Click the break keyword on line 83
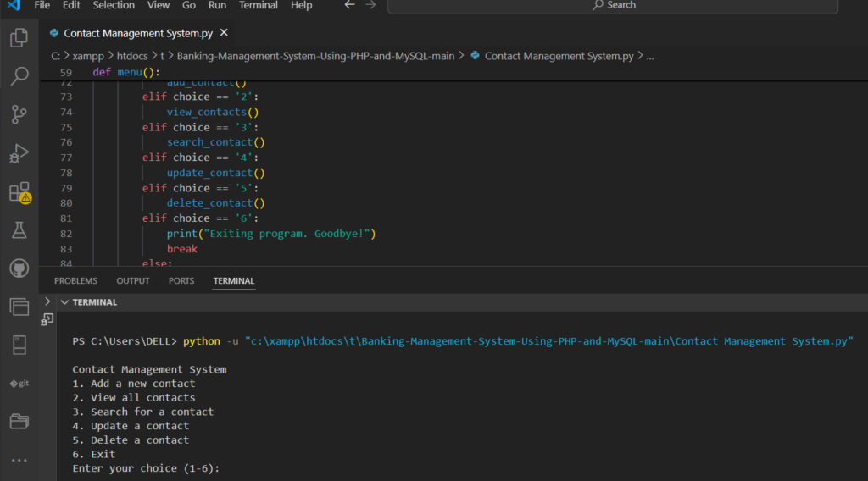The image size is (868, 481). [x=182, y=249]
